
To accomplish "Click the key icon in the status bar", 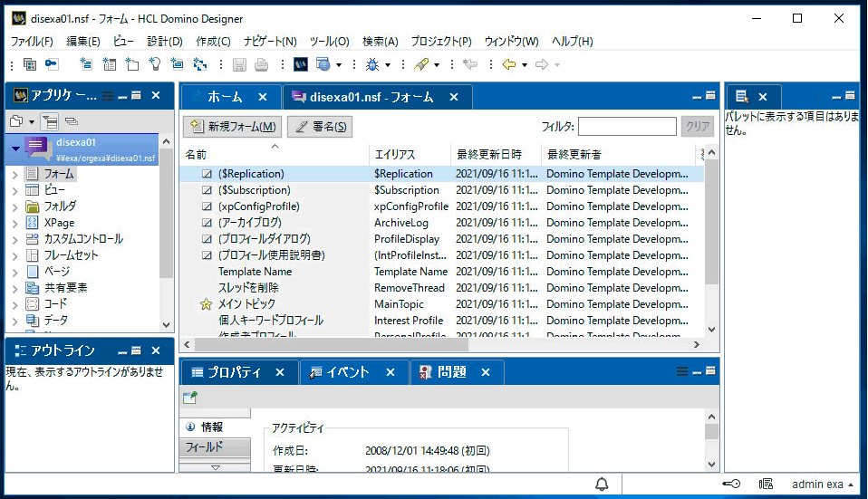I will pos(731,485).
